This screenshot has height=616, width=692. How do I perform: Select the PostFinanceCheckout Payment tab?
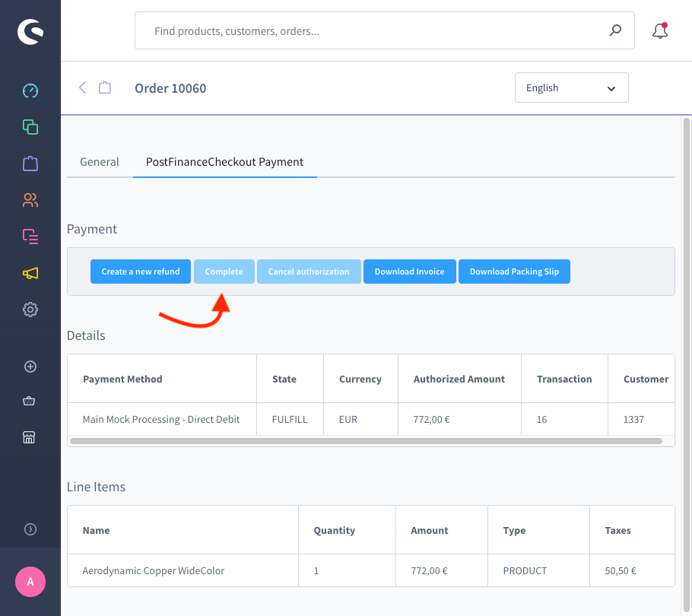[x=224, y=162]
